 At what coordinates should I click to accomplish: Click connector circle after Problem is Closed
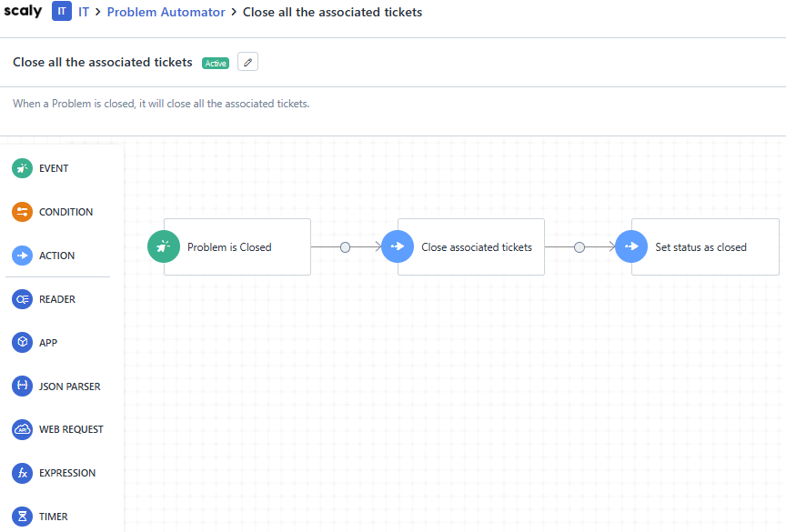click(345, 246)
